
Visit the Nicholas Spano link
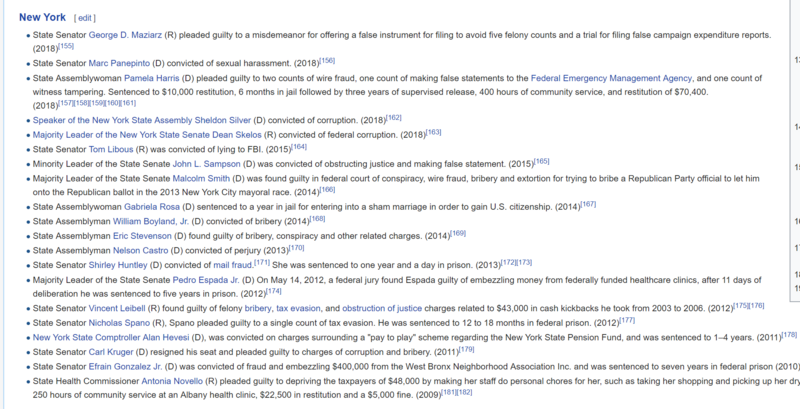[119, 323]
